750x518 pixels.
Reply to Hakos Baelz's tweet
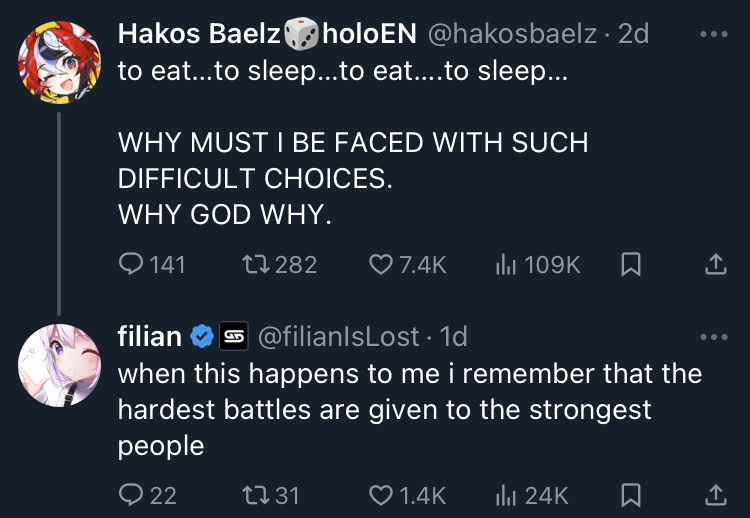(132, 264)
